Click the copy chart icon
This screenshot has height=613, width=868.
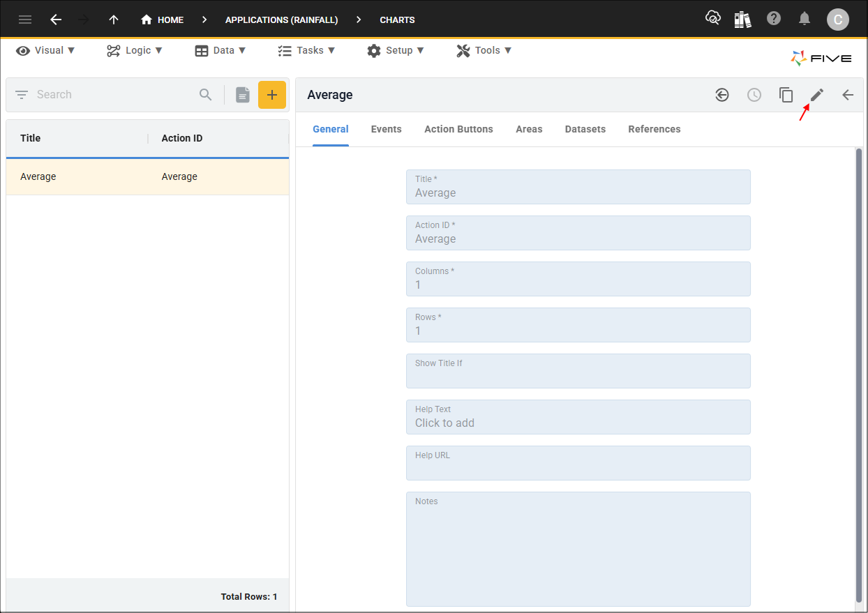click(x=786, y=95)
